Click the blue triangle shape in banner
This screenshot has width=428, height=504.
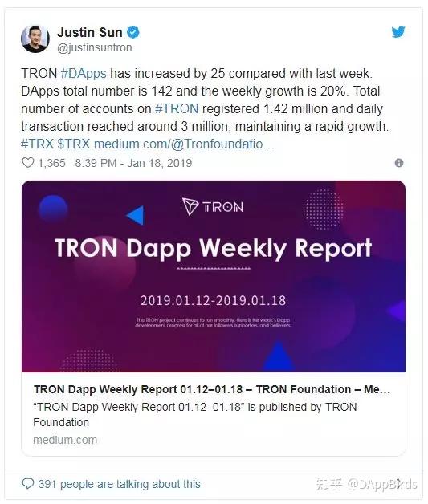136,215
